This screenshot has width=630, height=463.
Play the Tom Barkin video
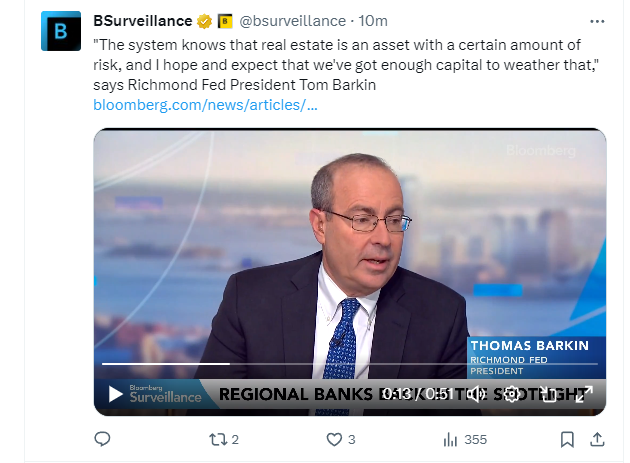click(116, 394)
